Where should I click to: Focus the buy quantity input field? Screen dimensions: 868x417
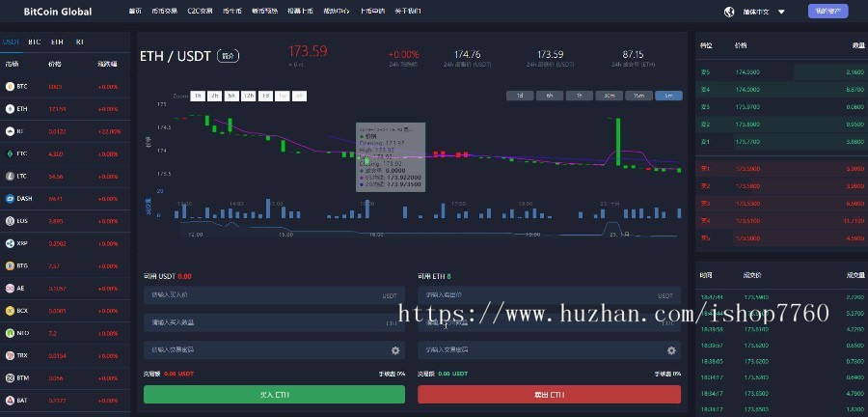click(274, 322)
